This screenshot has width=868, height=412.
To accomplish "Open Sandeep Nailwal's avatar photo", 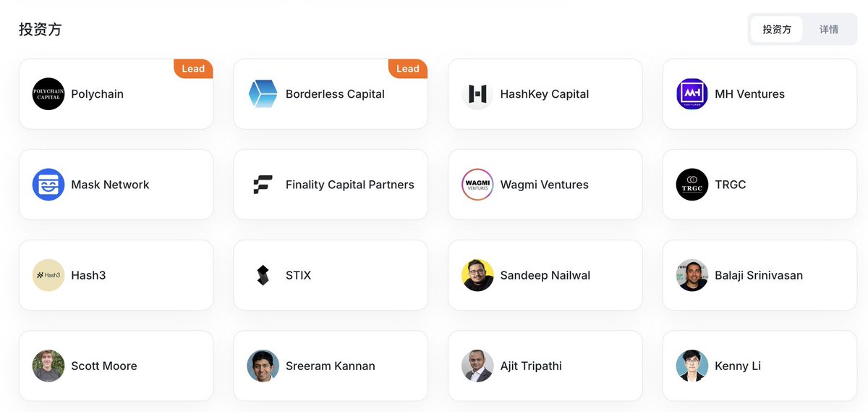I will 477,275.
